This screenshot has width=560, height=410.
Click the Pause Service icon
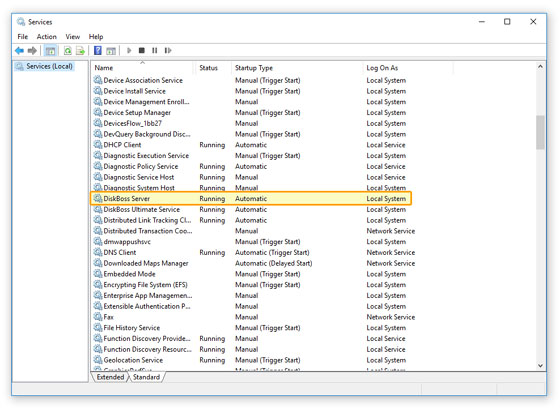click(x=155, y=51)
